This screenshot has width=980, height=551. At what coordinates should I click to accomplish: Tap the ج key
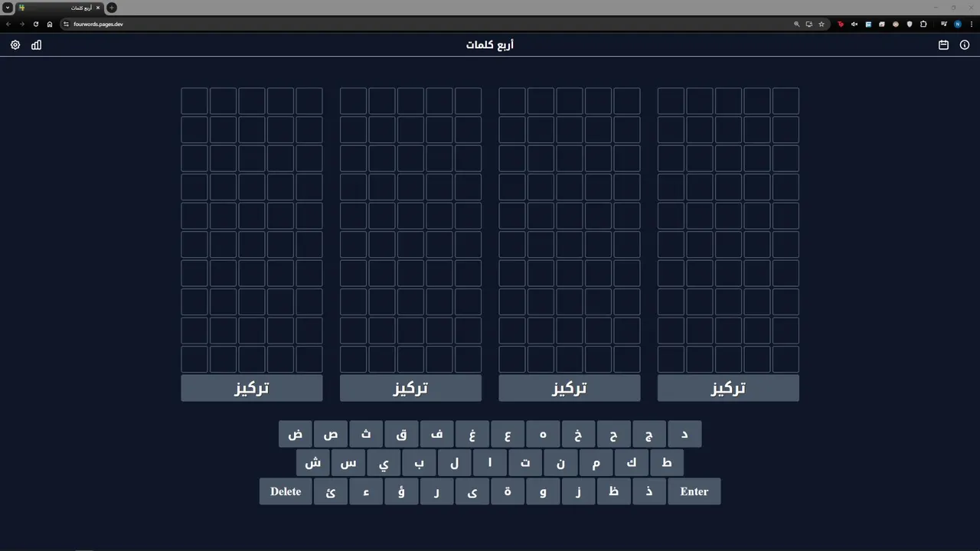(649, 434)
